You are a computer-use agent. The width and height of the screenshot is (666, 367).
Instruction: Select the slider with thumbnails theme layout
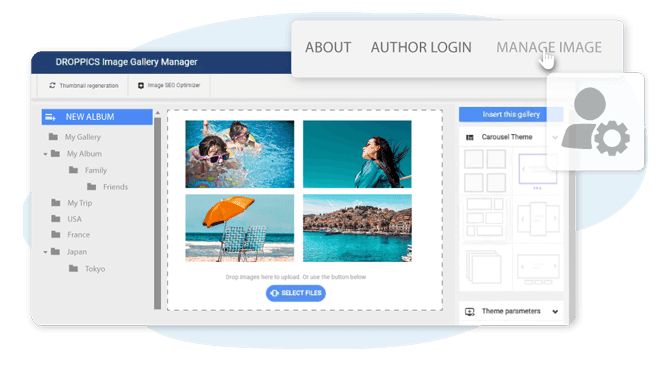pyautogui.click(x=538, y=269)
